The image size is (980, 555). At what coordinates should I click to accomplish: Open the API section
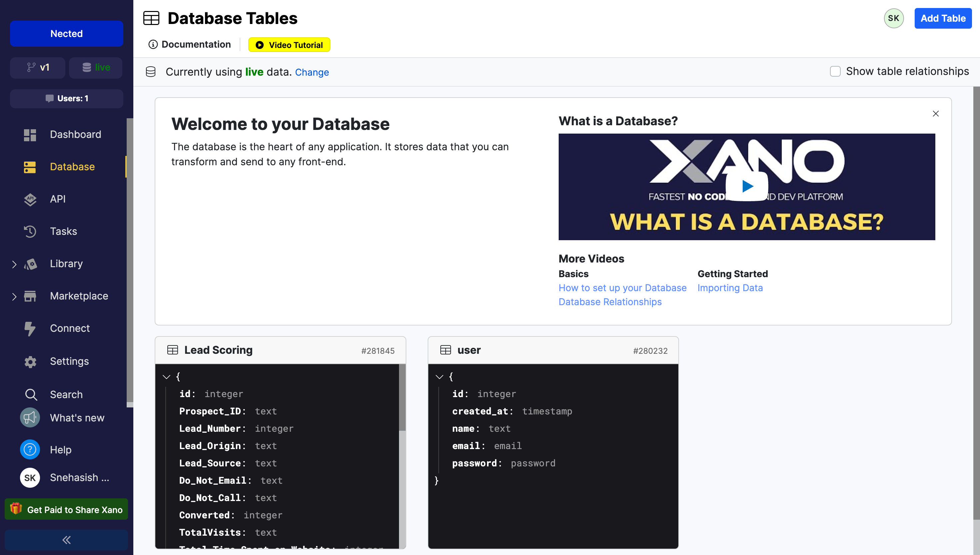coord(58,199)
